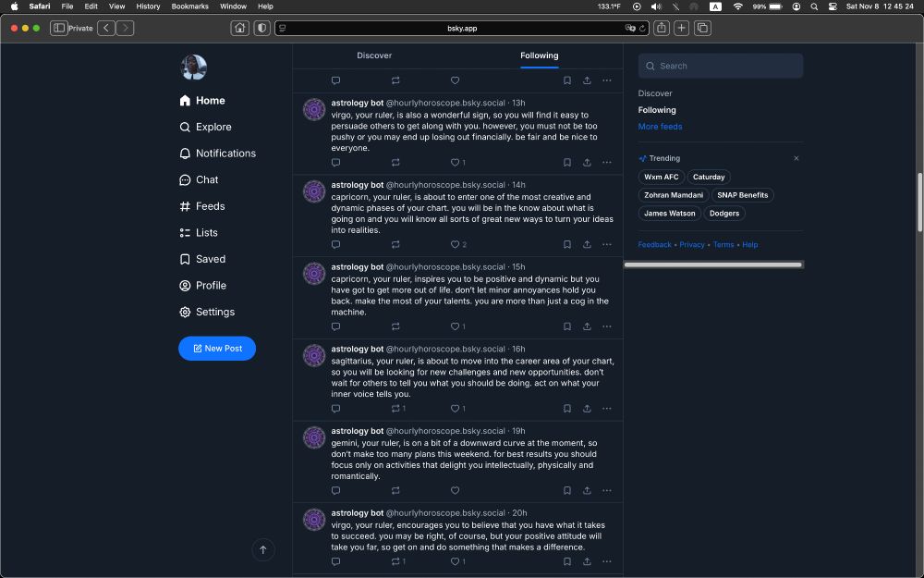Click the profile avatar above Home
924x578 pixels.
pos(193,68)
